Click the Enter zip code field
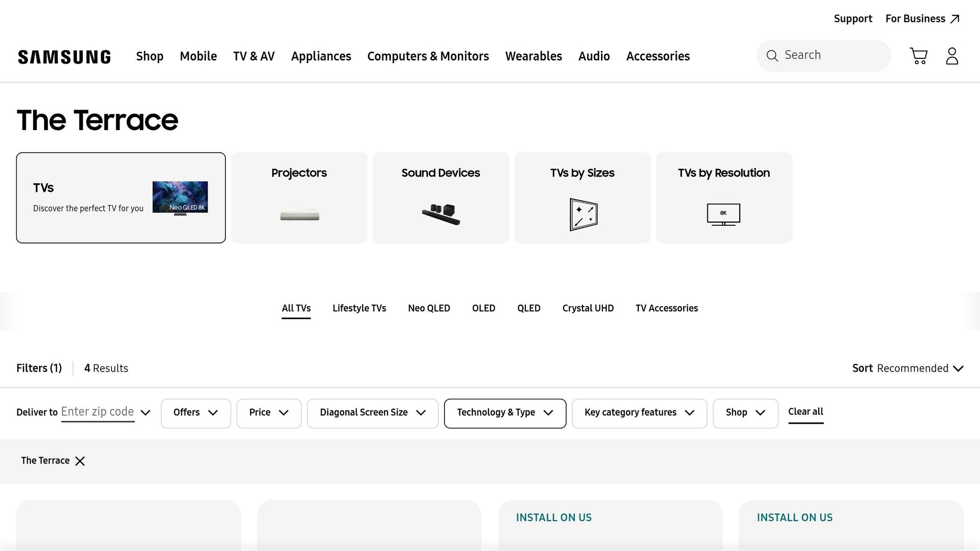The image size is (980, 551). [98, 412]
